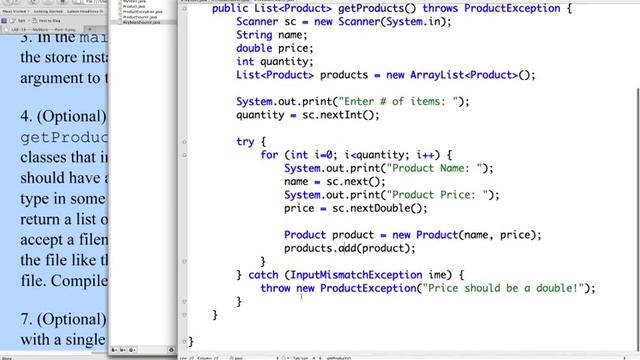Click the fold marker at the class closing brace
The height and width of the screenshot is (360, 640).
click(184, 342)
